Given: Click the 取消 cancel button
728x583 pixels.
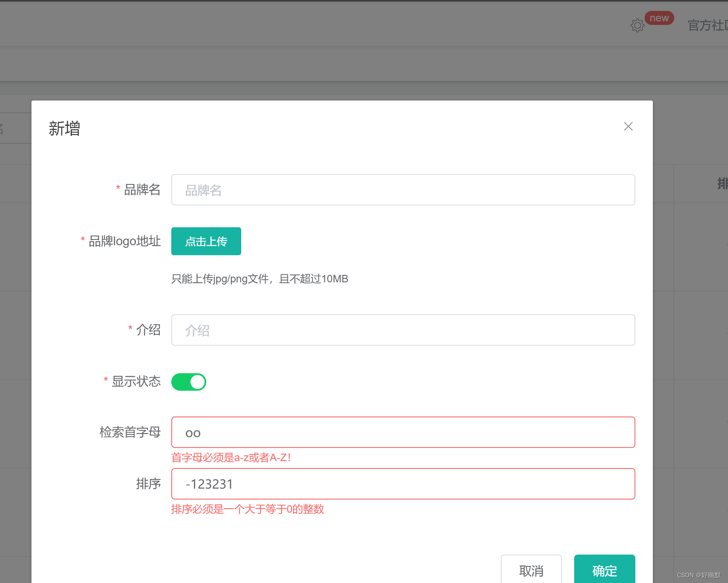Looking at the screenshot, I should (531, 570).
